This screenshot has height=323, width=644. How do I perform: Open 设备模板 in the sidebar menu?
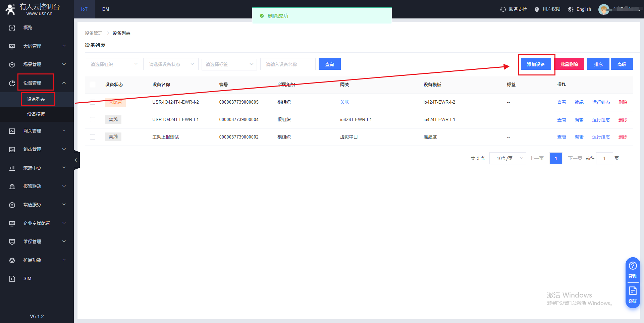36,114
